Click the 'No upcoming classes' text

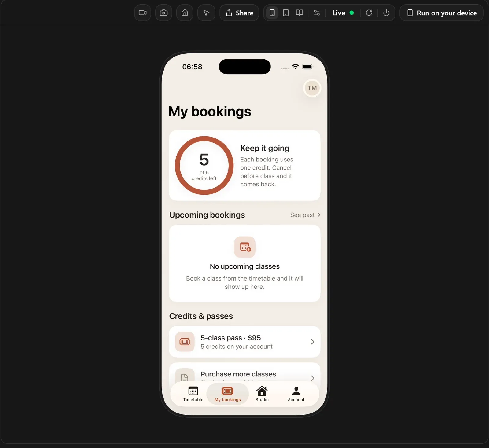click(245, 266)
